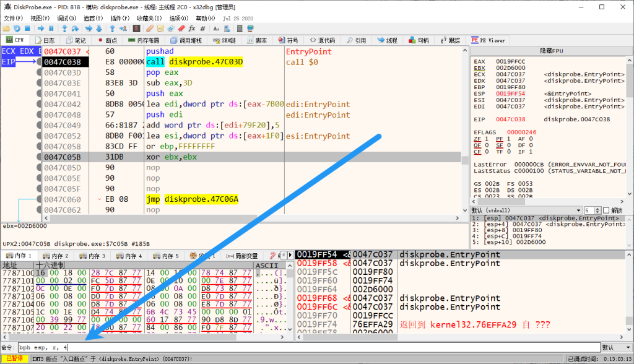Click the run arrow icon
Screen dimensions: 634x364
pyautogui.click(x=40, y=28)
